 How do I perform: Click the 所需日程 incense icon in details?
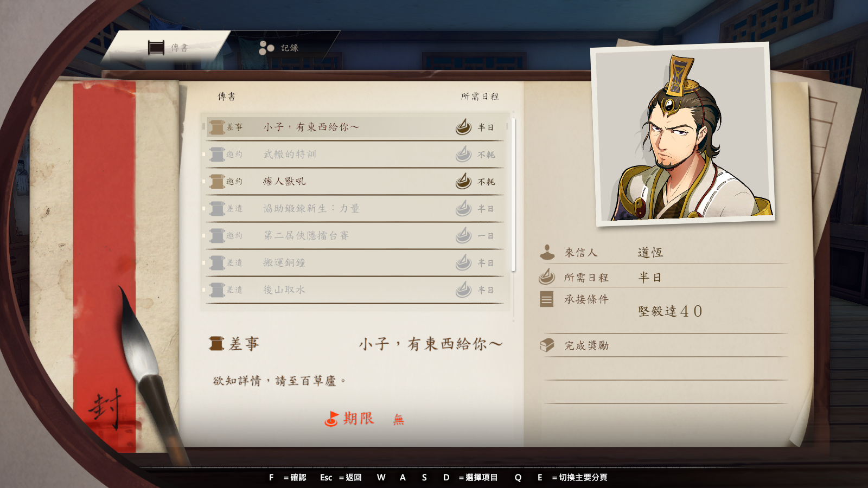coord(547,277)
